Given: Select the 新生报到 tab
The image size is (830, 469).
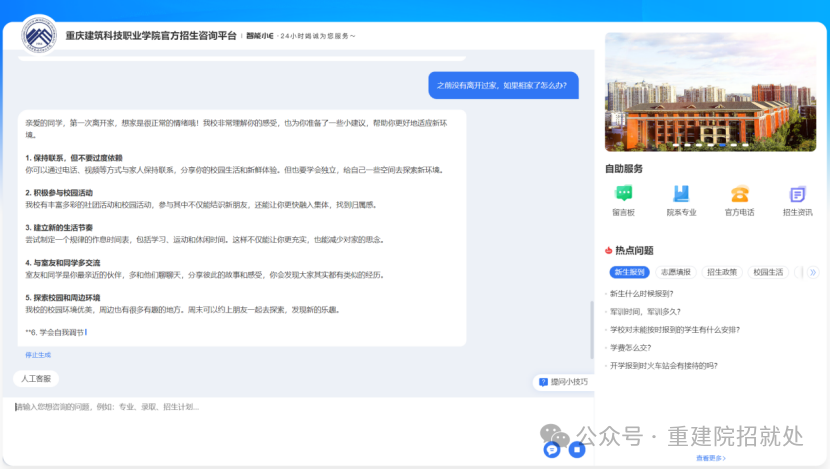Looking at the screenshot, I should coord(629,272).
